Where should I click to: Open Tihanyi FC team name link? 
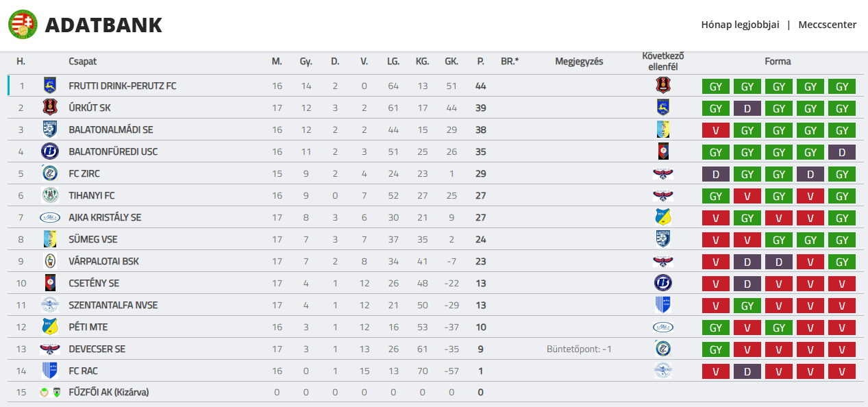tap(92, 195)
